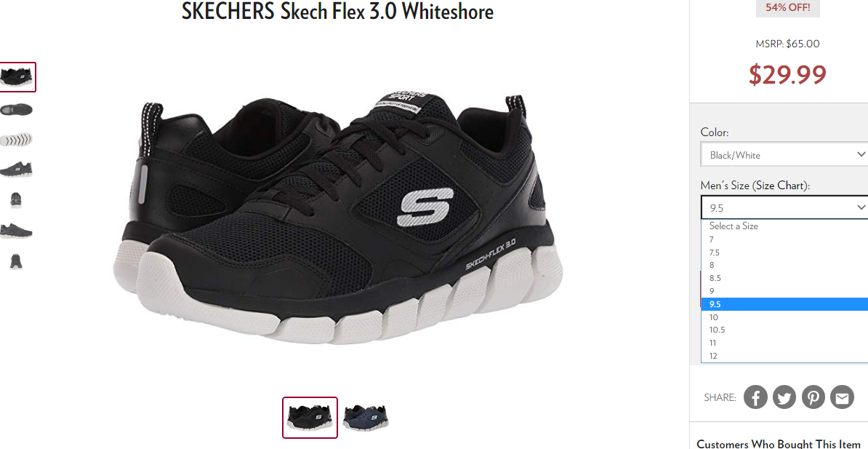View the shoe sole thumbnail
The height and width of the screenshot is (449, 868).
pos(16,139)
